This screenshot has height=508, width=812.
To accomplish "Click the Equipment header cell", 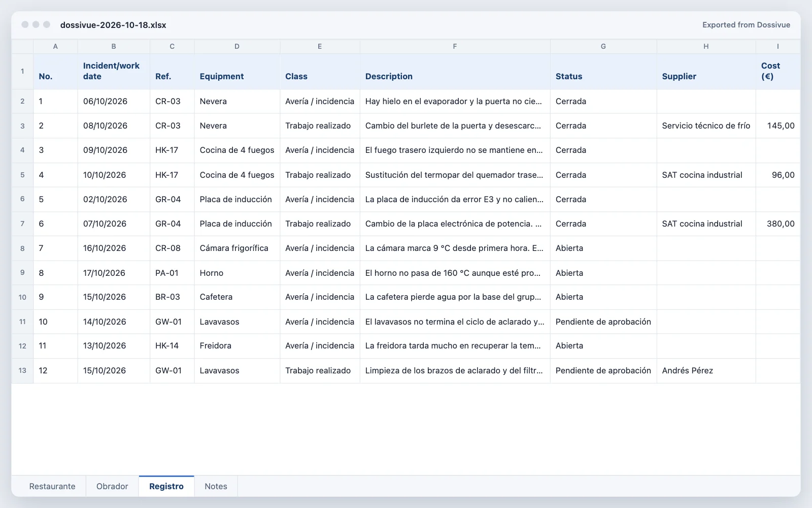I will (x=237, y=72).
